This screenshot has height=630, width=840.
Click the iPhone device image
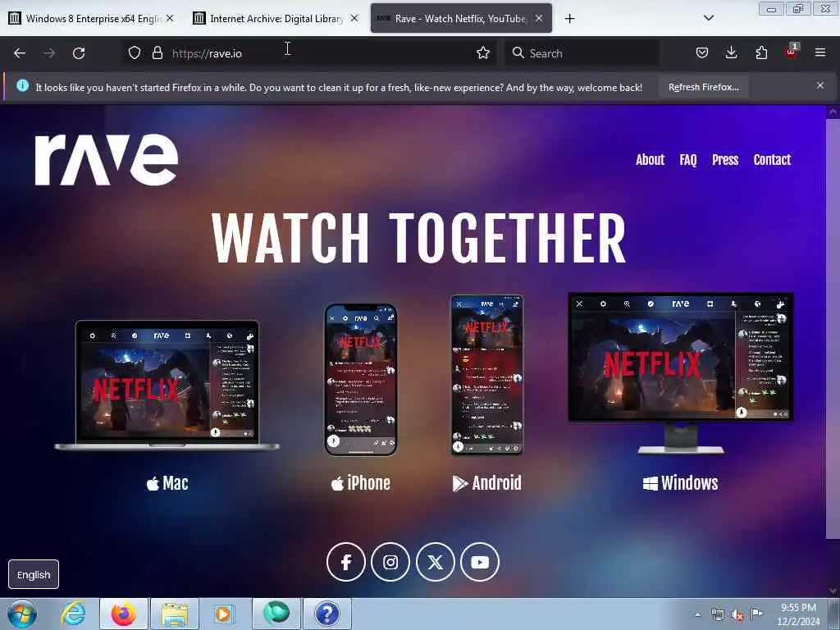(x=361, y=379)
